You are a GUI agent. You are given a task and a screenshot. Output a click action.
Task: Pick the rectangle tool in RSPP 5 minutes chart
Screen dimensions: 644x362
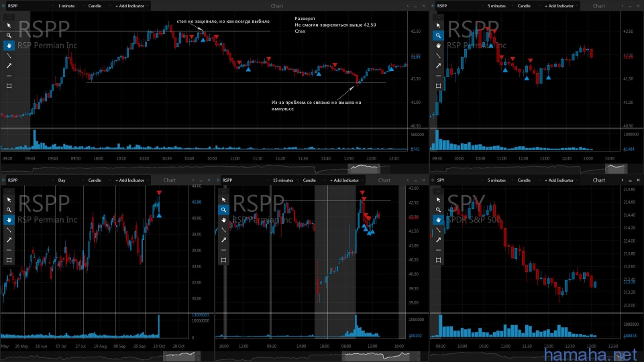pos(438,86)
